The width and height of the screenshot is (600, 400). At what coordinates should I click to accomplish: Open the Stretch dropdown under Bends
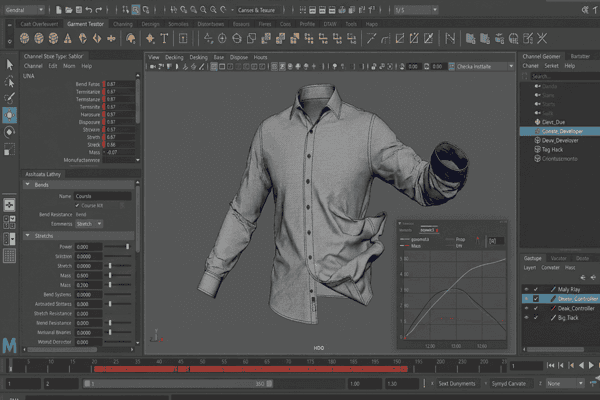(x=89, y=224)
